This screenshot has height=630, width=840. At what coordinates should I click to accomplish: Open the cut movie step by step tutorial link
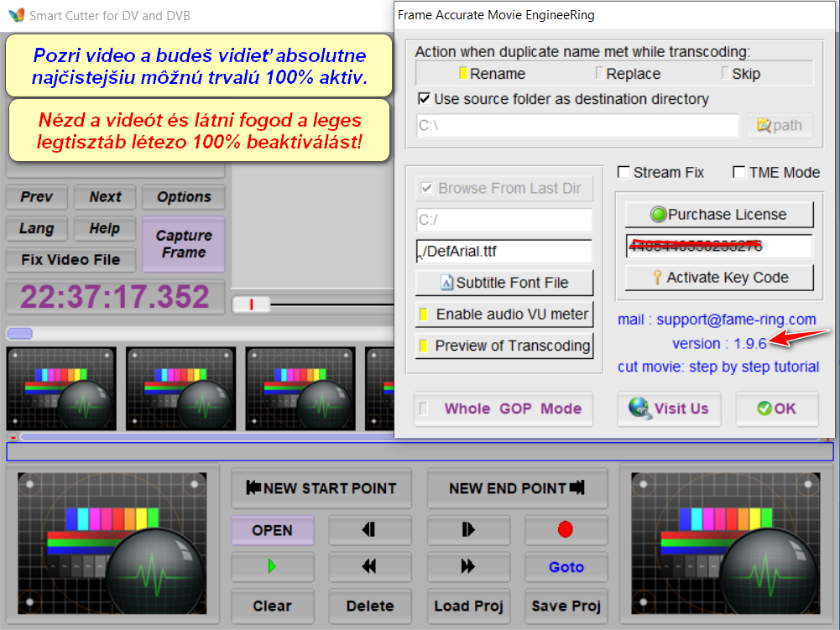(717, 367)
